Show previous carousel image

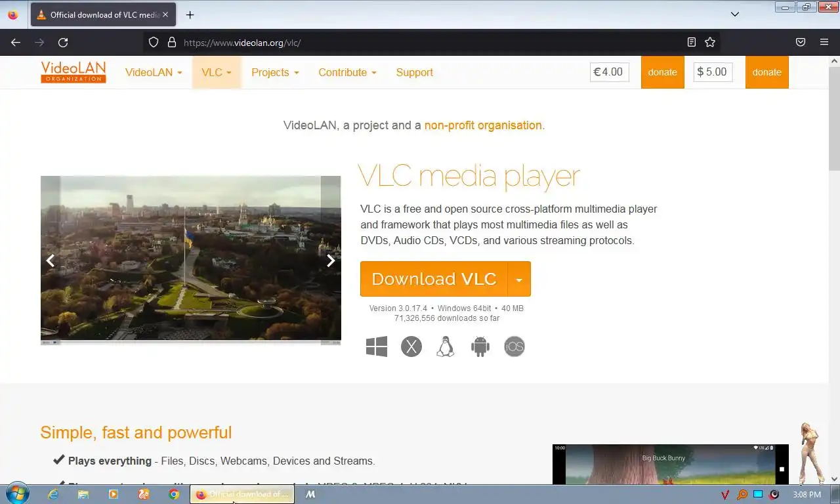[x=50, y=261]
